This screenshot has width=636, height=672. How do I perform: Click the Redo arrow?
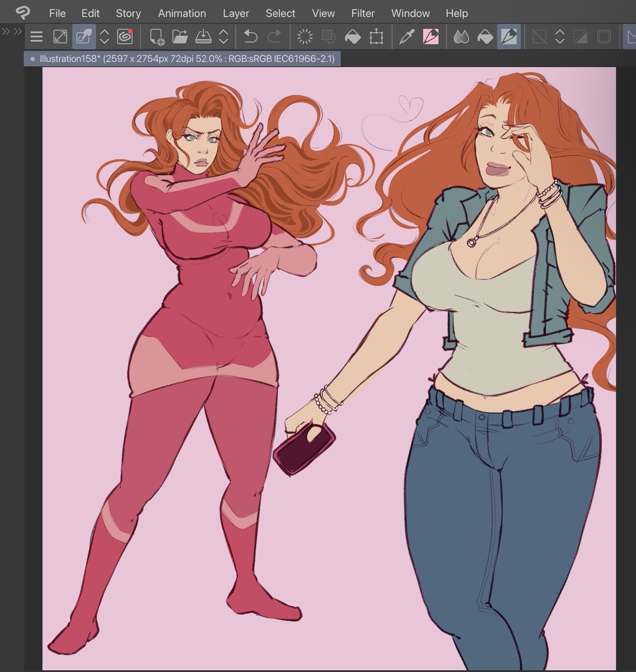coord(274,37)
